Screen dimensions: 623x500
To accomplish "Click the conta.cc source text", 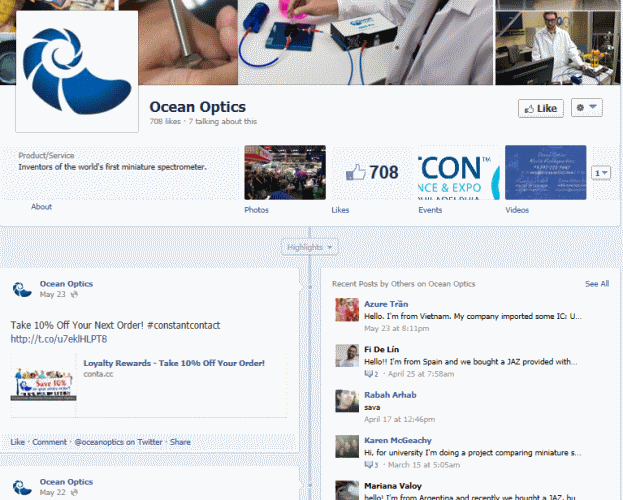I will pos(98,374).
